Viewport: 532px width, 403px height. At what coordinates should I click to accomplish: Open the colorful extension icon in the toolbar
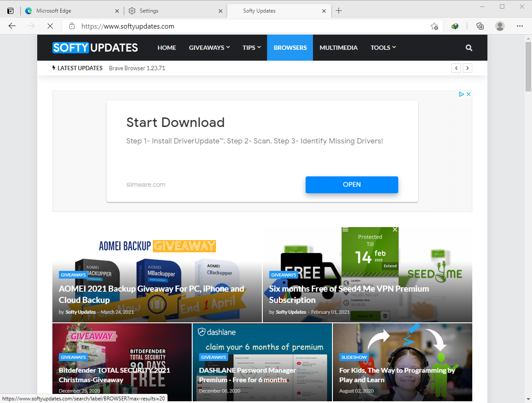click(455, 26)
